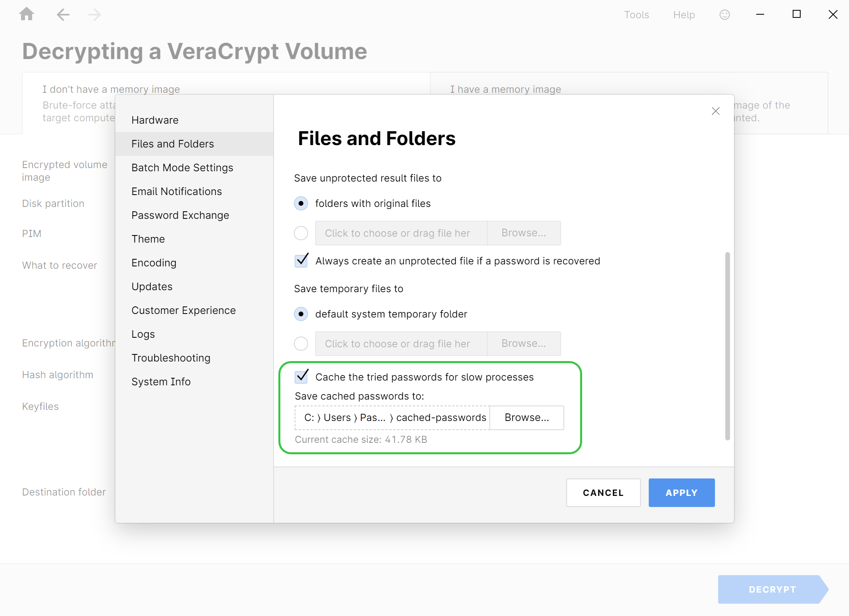Image resolution: width=849 pixels, height=616 pixels.
Task: Open Batch Mode Settings section
Action: 182,168
